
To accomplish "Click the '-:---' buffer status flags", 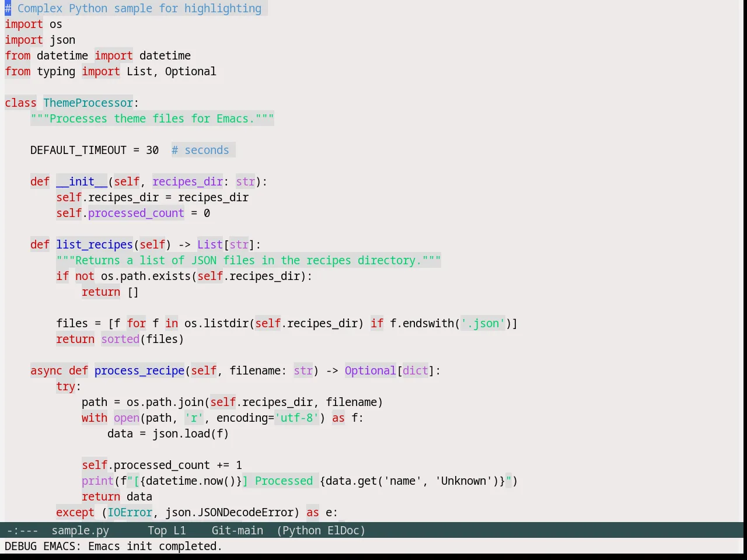I will (22, 530).
